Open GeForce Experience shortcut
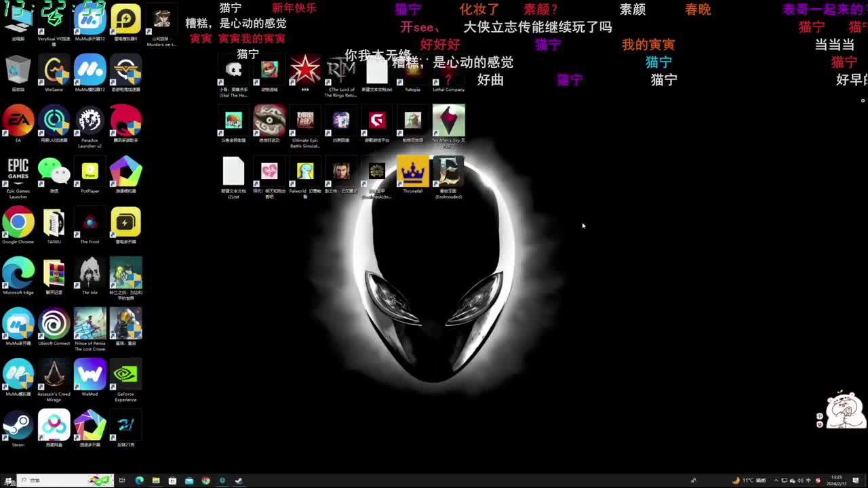The image size is (868, 488). point(125,380)
